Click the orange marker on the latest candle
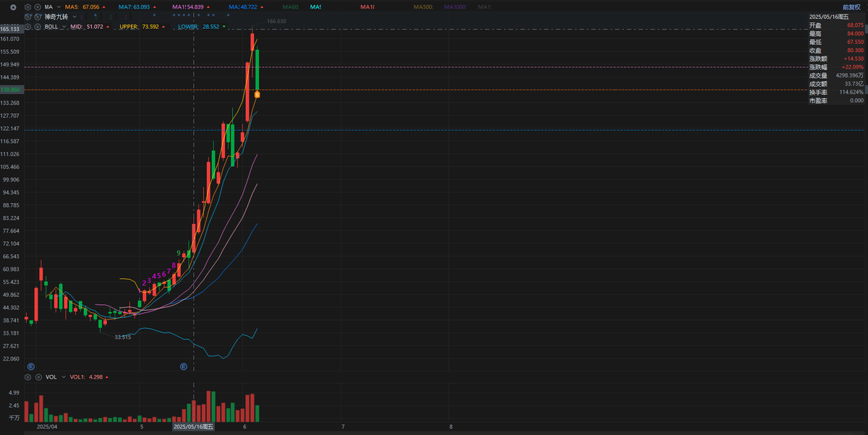 tap(258, 95)
